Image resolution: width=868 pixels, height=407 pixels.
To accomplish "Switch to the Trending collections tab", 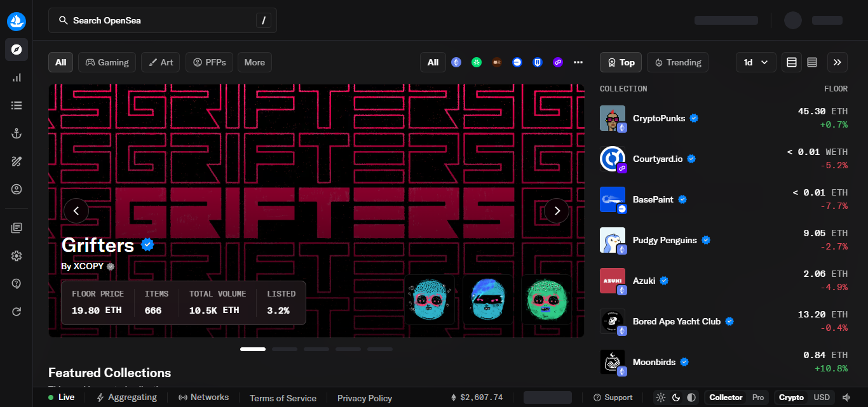I will click(x=677, y=62).
